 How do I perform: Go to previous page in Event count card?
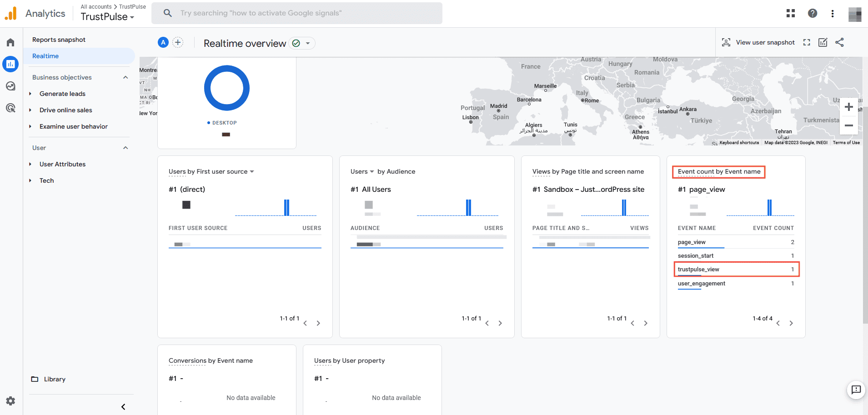pyautogui.click(x=778, y=323)
